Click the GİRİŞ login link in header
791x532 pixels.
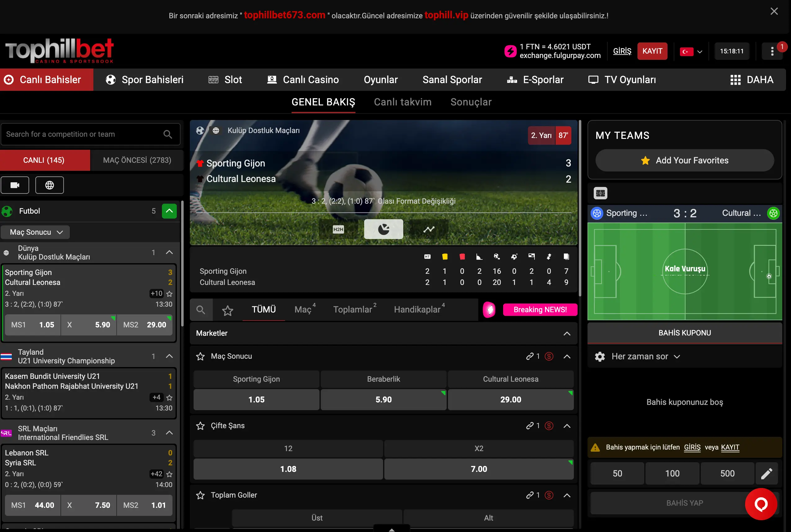pyautogui.click(x=622, y=51)
